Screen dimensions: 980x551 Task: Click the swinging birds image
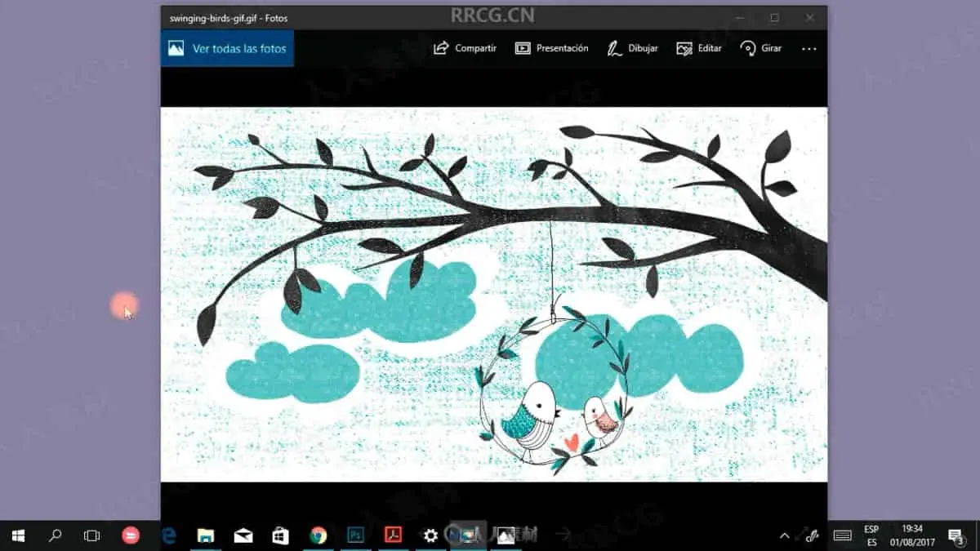pyautogui.click(x=494, y=295)
